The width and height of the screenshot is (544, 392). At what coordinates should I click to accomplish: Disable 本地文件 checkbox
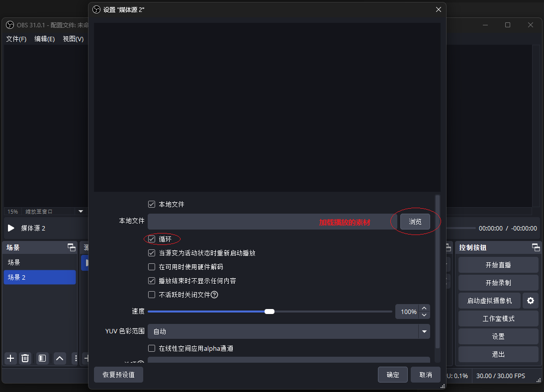pyautogui.click(x=152, y=204)
